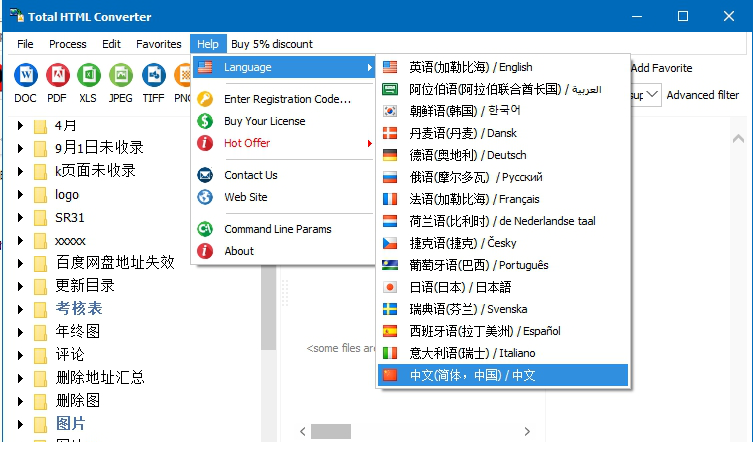Image resolution: width=753 pixels, height=459 pixels.
Task: Choose Italiano language option
Action: (x=503, y=353)
